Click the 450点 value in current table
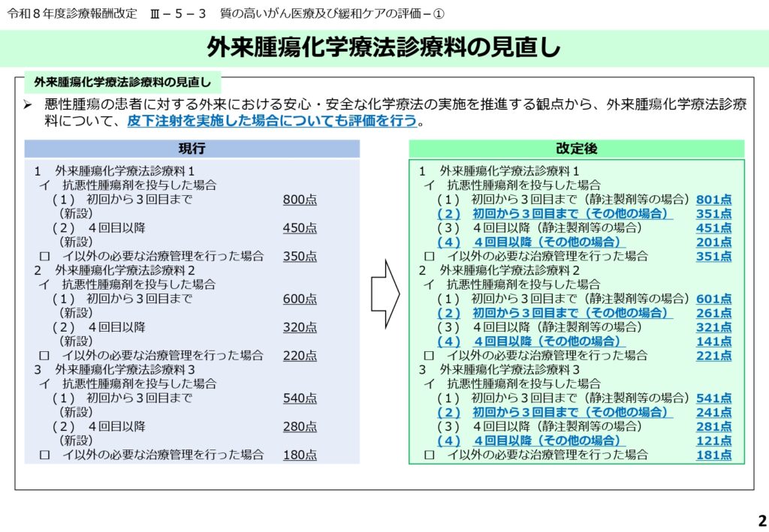 (x=300, y=228)
